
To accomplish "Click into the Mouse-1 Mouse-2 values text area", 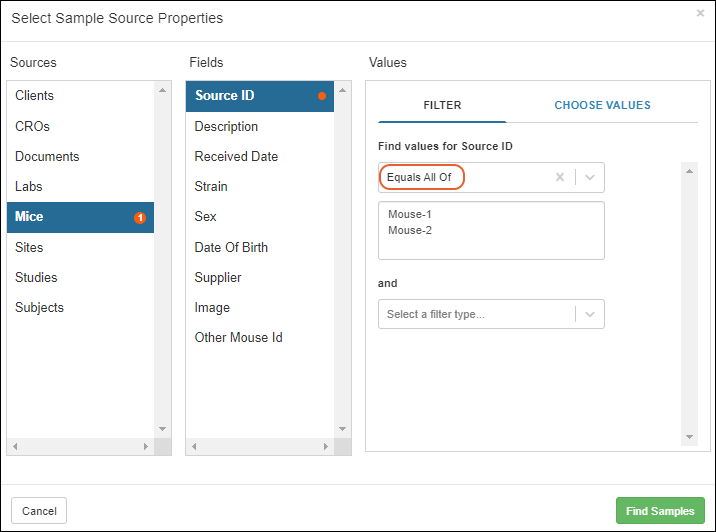I will [x=491, y=231].
